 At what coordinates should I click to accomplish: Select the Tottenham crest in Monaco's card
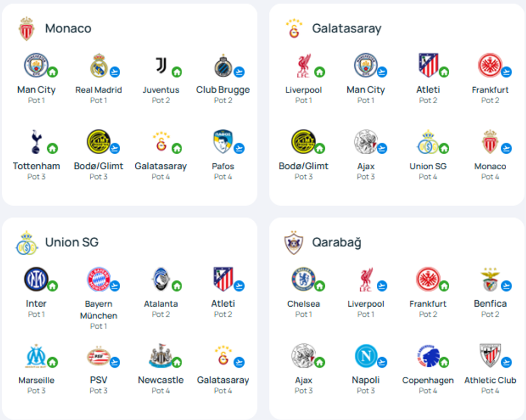35,142
